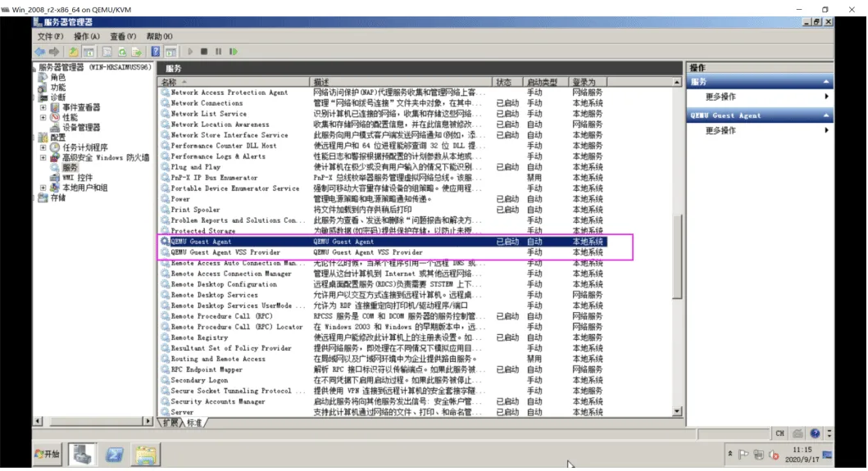
Task: Collapse the QEMU Guest Agent actions section
Action: coord(826,115)
